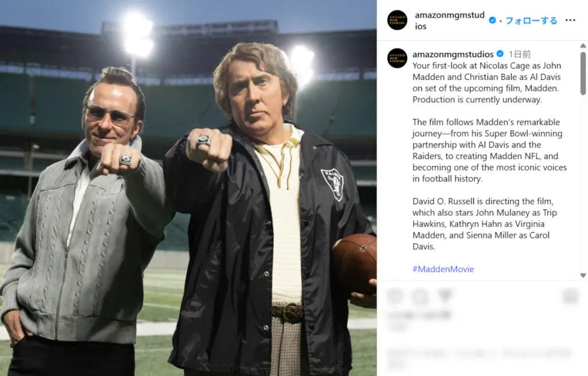This screenshot has height=376, width=588.
Task: Click the caption scrollbar up arrow
Action: (x=583, y=46)
